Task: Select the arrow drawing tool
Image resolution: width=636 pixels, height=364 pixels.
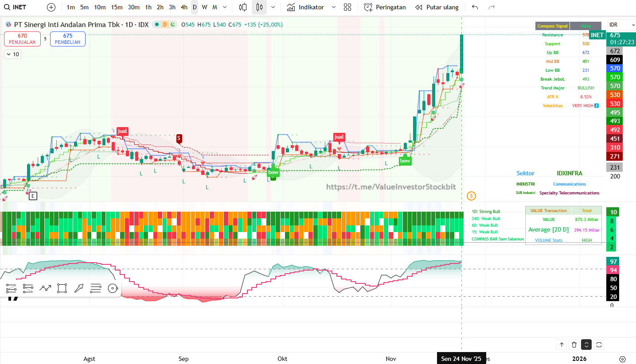Action: click(79, 289)
